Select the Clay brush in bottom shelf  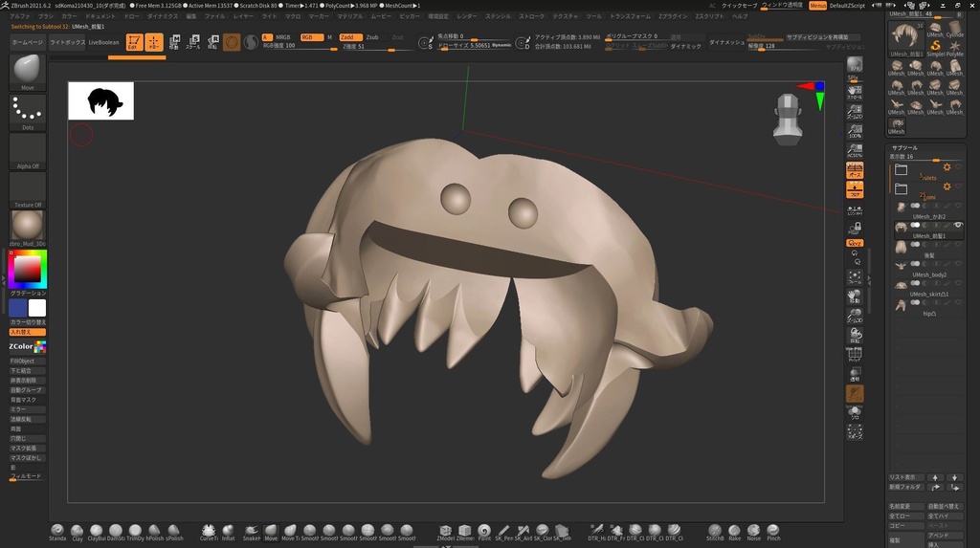78,531
